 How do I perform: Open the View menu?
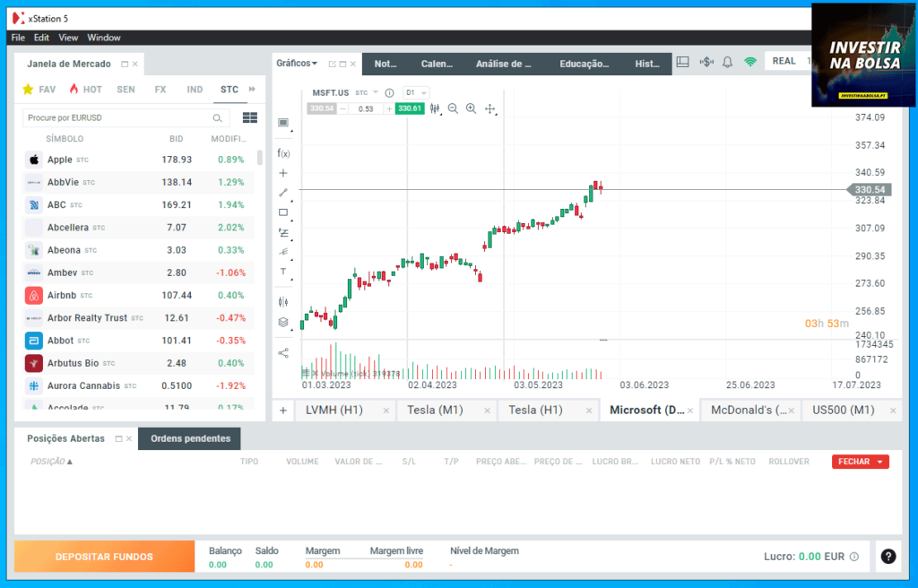68,38
